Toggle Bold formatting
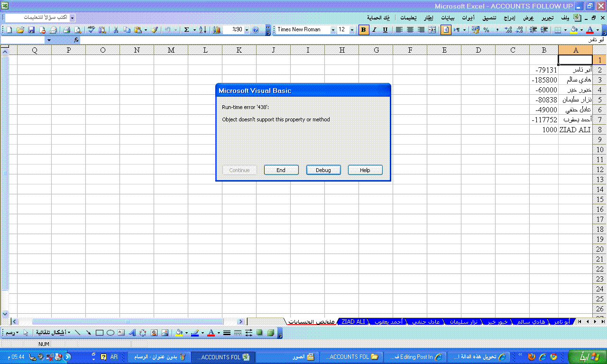The height and width of the screenshot is (364, 607). tap(364, 29)
